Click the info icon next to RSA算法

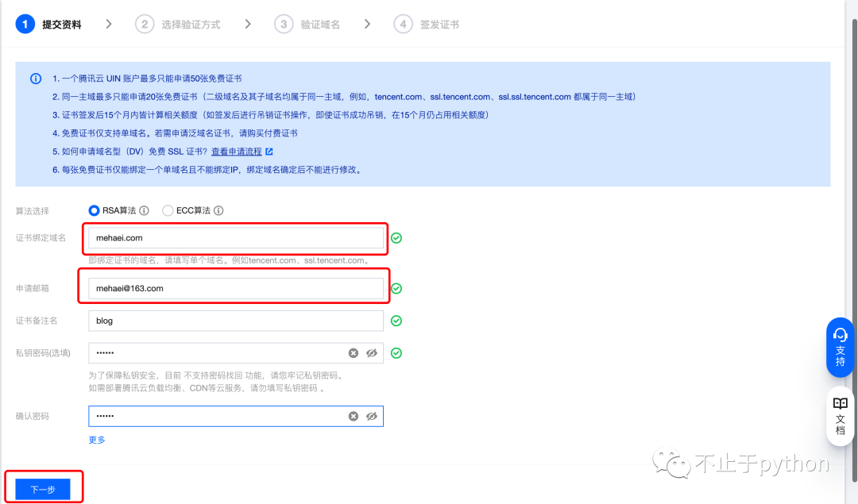(x=144, y=211)
